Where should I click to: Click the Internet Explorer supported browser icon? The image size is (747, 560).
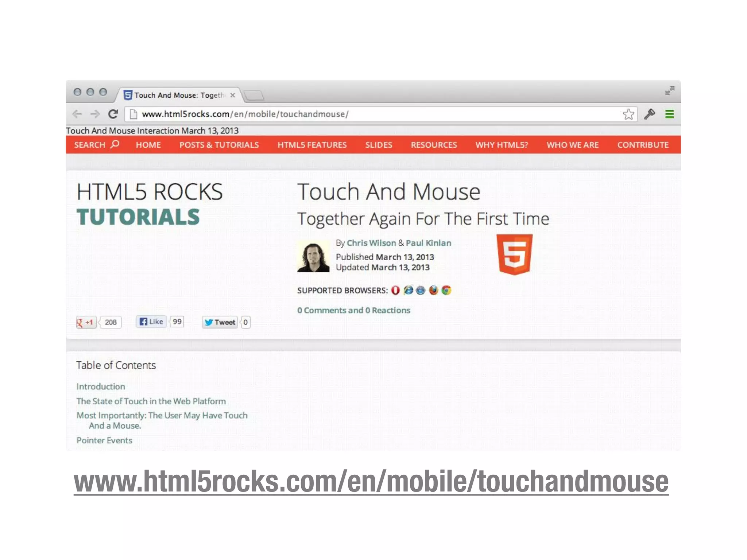click(x=408, y=290)
